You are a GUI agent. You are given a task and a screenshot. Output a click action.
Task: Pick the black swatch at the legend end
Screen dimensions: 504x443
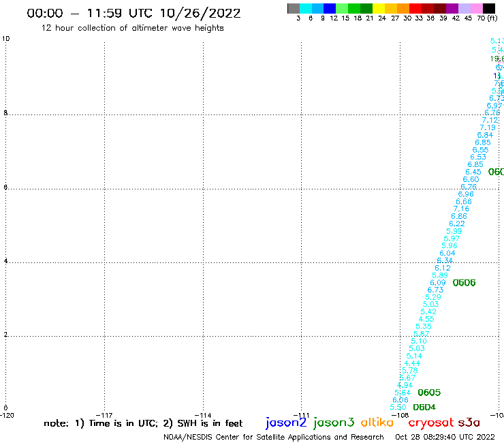click(488, 8)
